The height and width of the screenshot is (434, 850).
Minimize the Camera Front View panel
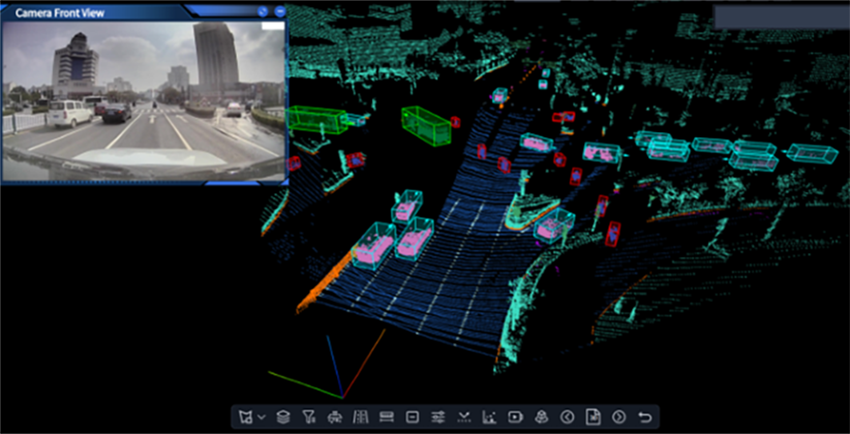point(279,12)
